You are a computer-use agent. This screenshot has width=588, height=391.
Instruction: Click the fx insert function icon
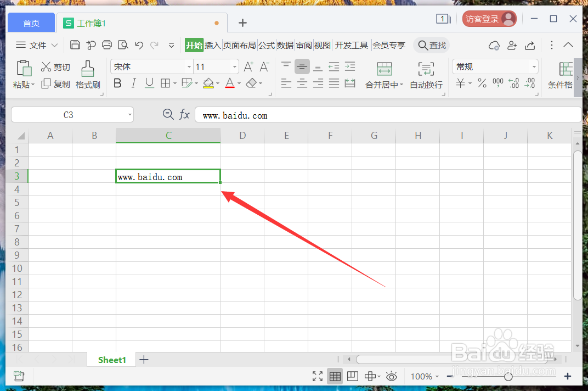tap(184, 114)
